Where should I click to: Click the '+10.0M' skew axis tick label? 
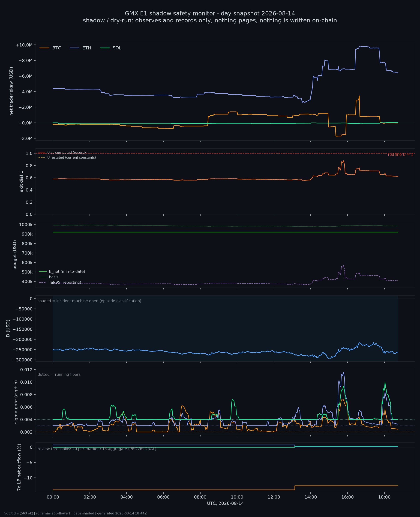[x=24, y=45]
